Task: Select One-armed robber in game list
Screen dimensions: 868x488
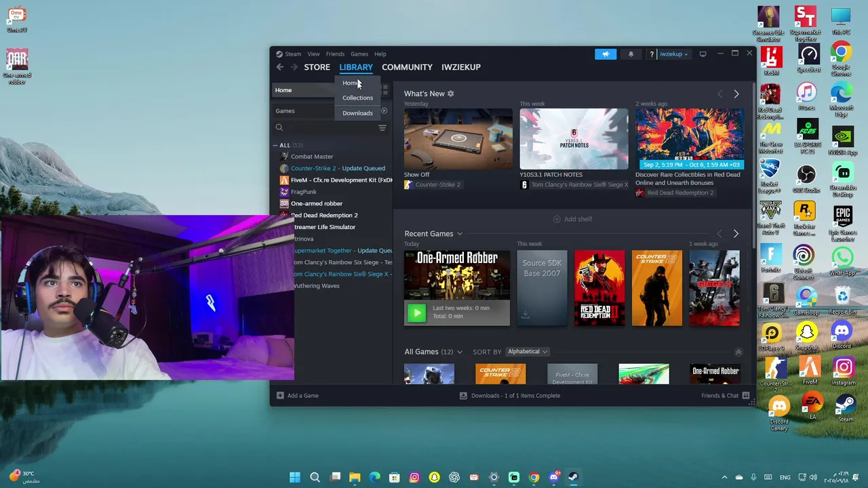Action: (x=316, y=203)
